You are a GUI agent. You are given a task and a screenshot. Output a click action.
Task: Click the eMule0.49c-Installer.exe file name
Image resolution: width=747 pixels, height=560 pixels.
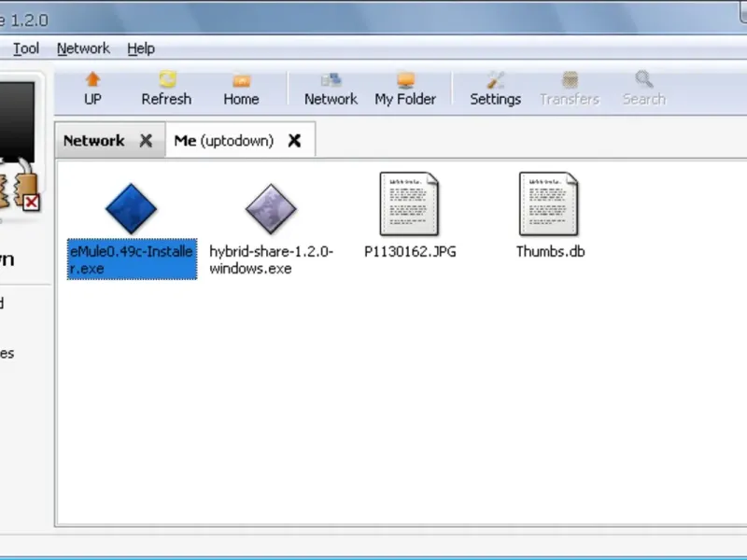(x=132, y=259)
